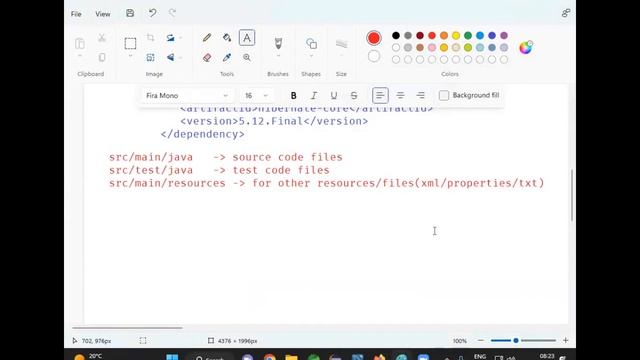Click the 100% zoom level label
The width and height of the screenshot is (640, 360).
[x=460, y=341]
